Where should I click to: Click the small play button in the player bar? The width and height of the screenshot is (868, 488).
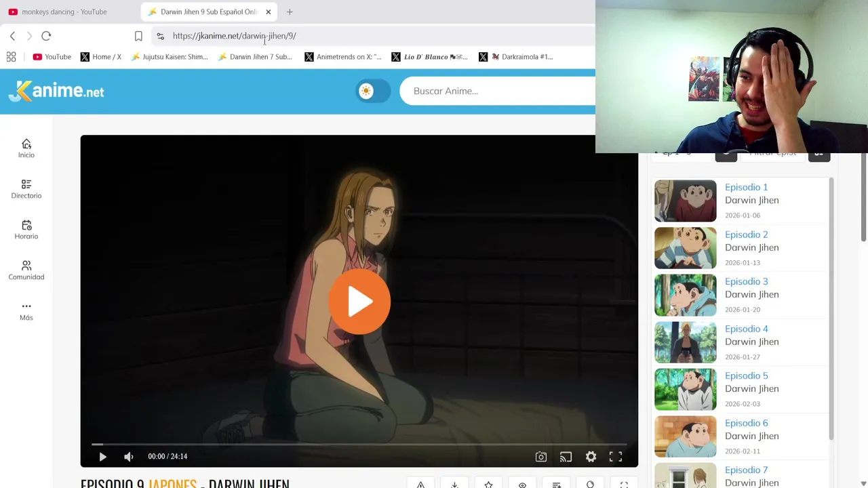102,457
